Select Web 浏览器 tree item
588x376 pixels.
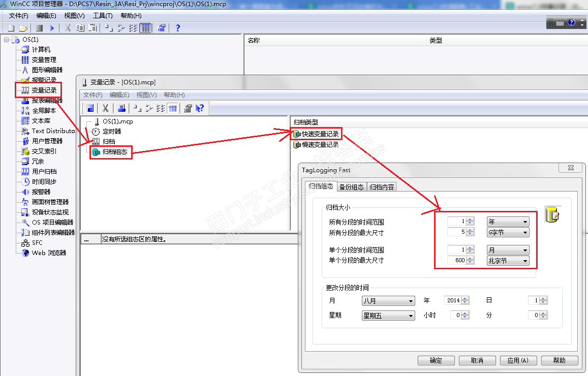49,253
